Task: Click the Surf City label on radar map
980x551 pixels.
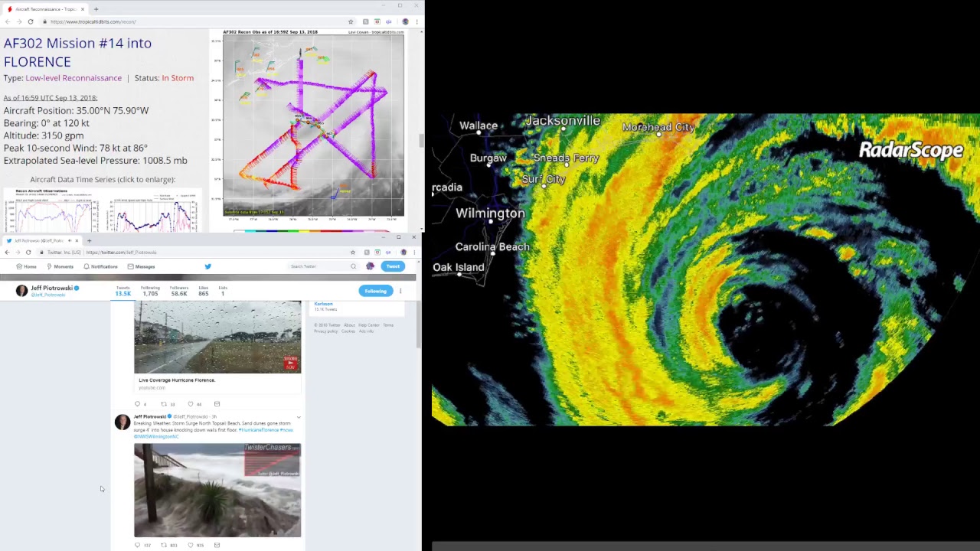Action: [x=544, y=179]
